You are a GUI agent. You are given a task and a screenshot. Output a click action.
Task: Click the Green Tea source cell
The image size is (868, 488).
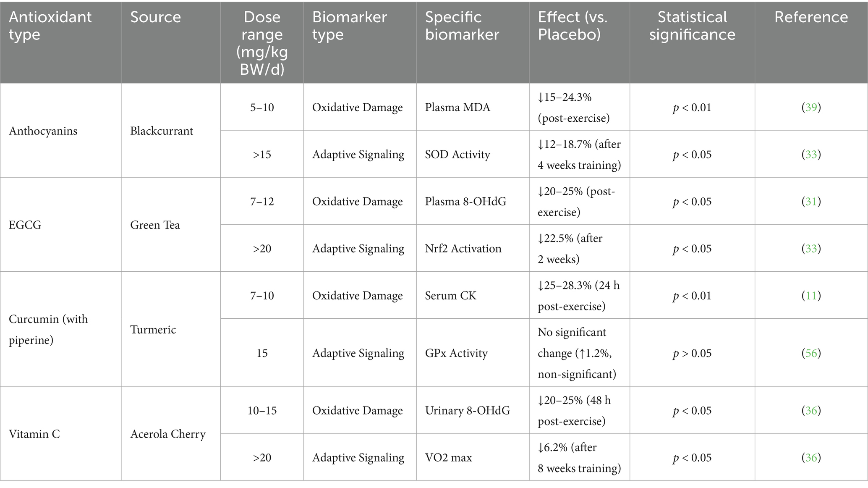click(155, 225)
